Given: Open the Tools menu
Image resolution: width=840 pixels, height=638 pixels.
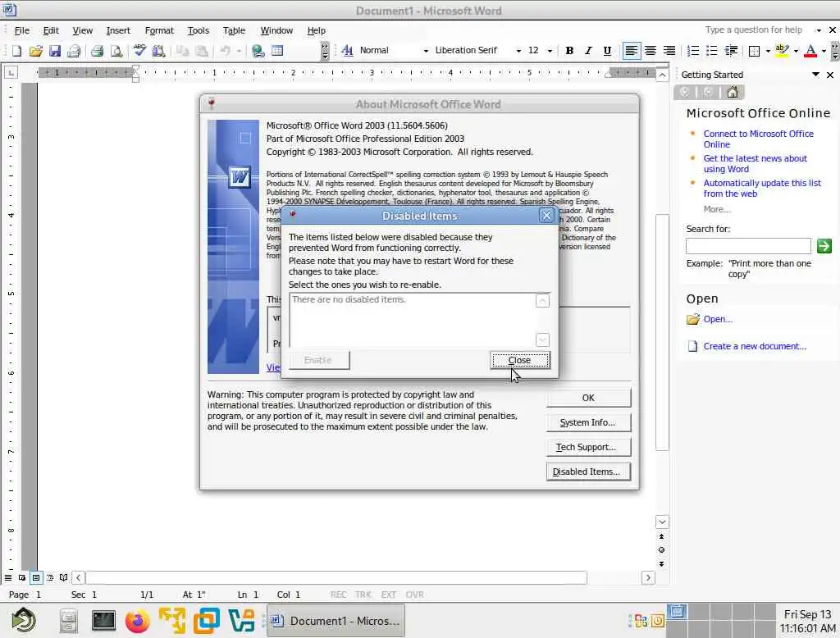Looking at the screenshot, I should pos(199,30).
